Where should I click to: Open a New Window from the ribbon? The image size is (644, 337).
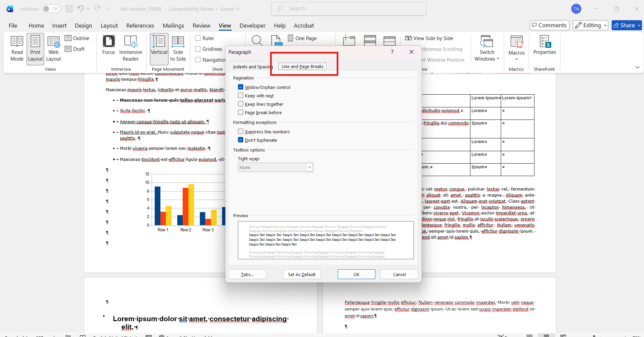(349, 40)
